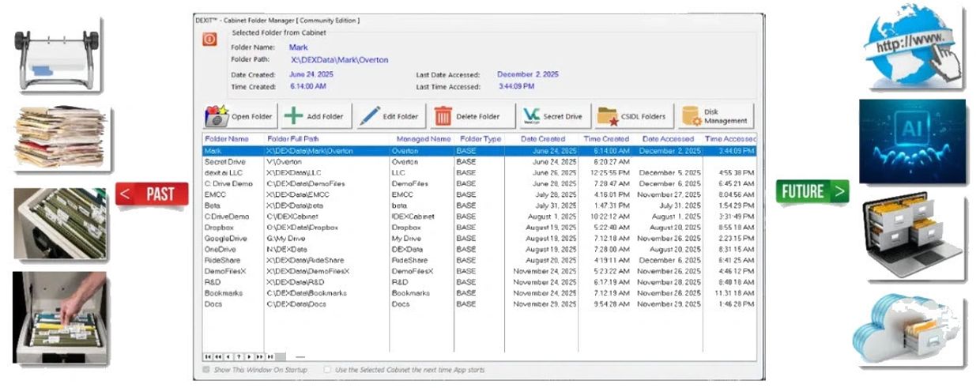Click the red PAST arrow button
The image size is (980, 388).
(152, 194)
